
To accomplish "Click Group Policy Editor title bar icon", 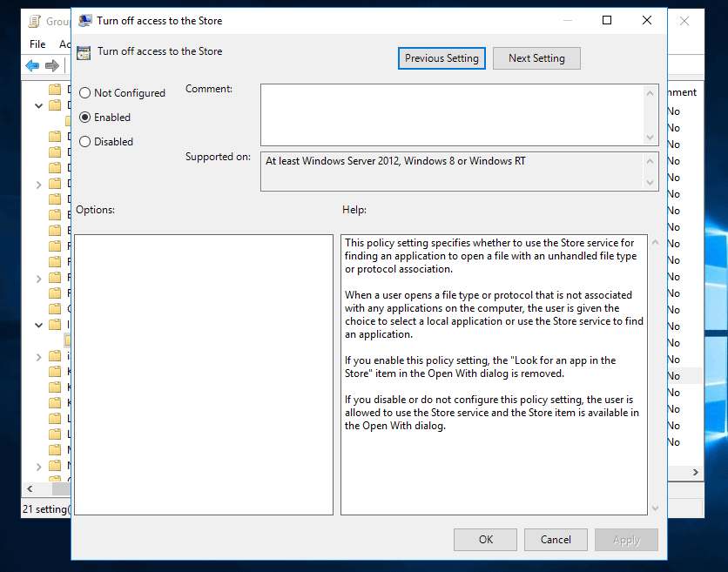I will pos(34,22).
